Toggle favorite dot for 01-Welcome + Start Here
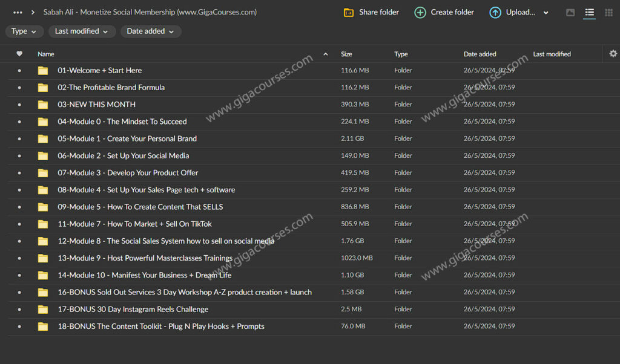620x364 pixels. [x=19, y=70]
